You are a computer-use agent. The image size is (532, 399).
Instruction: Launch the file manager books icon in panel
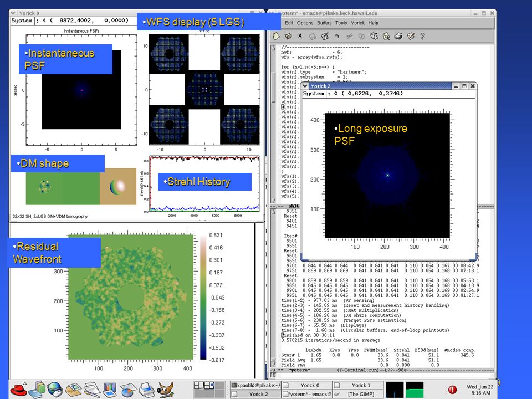[37, 389]
